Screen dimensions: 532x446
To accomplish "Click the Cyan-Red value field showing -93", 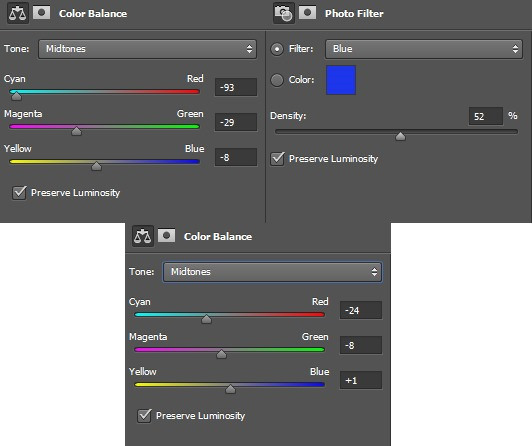I will click(x=236, y=88).
